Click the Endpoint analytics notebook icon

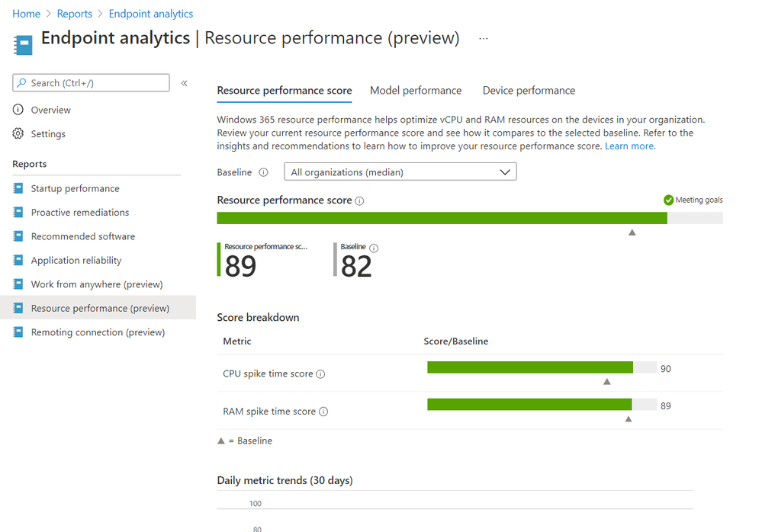(23, 44)
